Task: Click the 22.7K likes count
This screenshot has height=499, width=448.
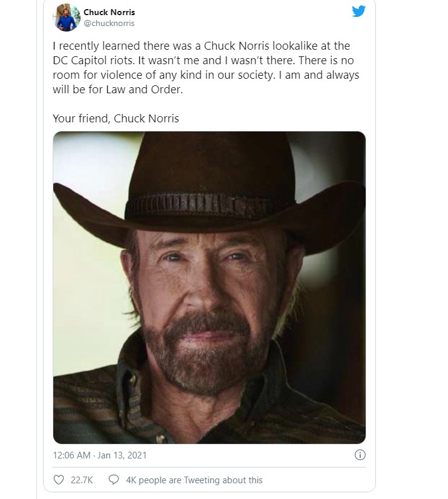Action: pyautogui.click(x=82, y=480)
